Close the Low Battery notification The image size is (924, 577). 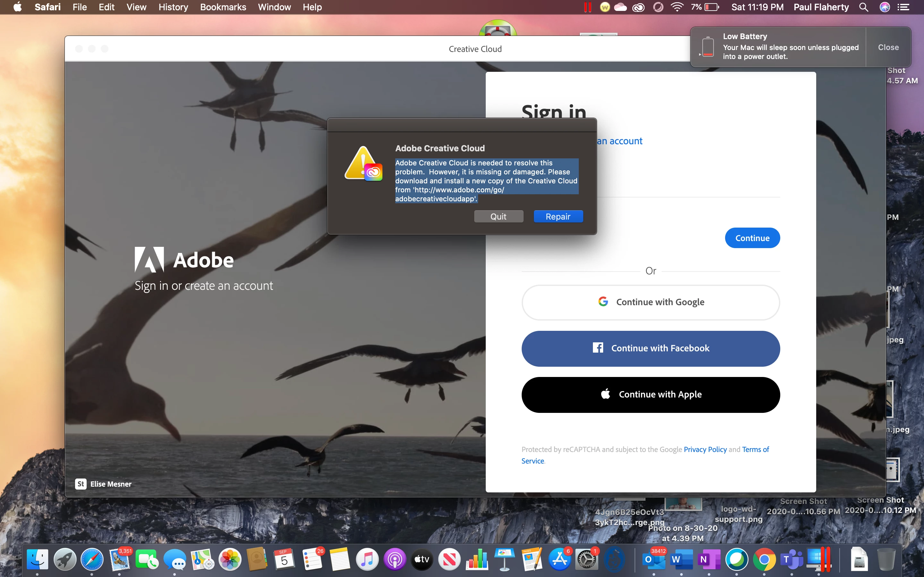888,47
